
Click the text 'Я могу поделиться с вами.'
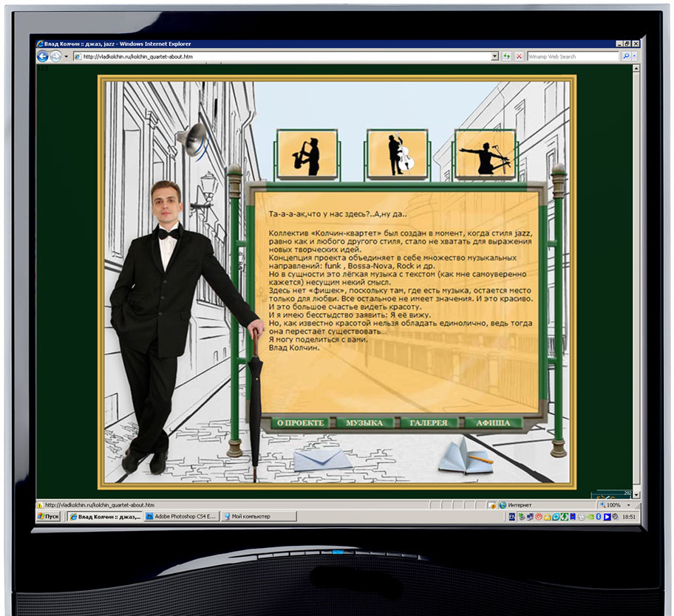pos(319,339)
